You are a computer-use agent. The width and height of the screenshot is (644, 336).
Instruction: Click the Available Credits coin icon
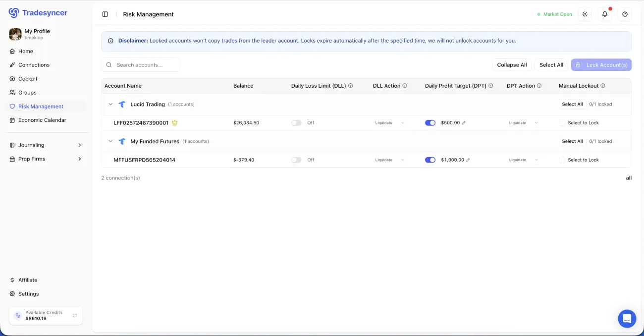tap(18, 316)
